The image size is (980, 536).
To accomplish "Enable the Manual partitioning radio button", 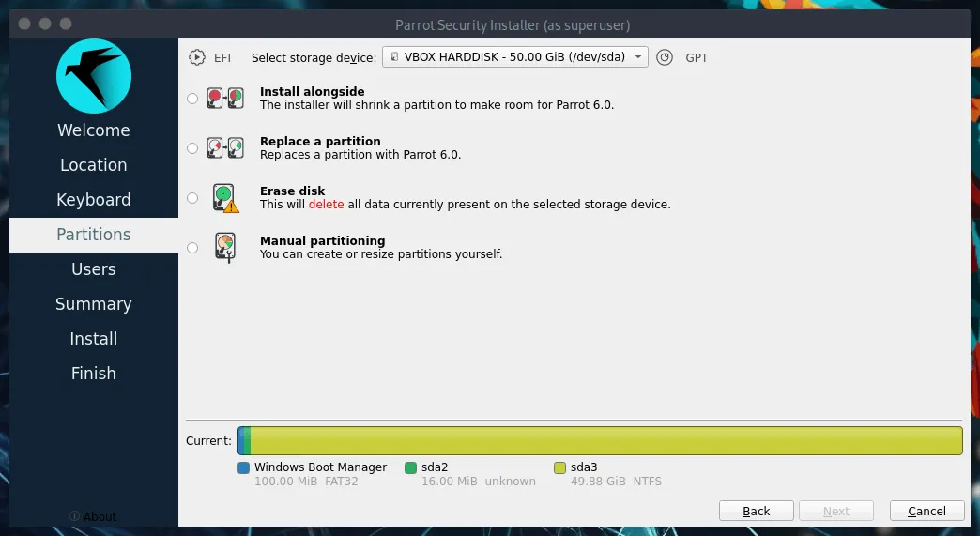I will click(x=192, y=248).
